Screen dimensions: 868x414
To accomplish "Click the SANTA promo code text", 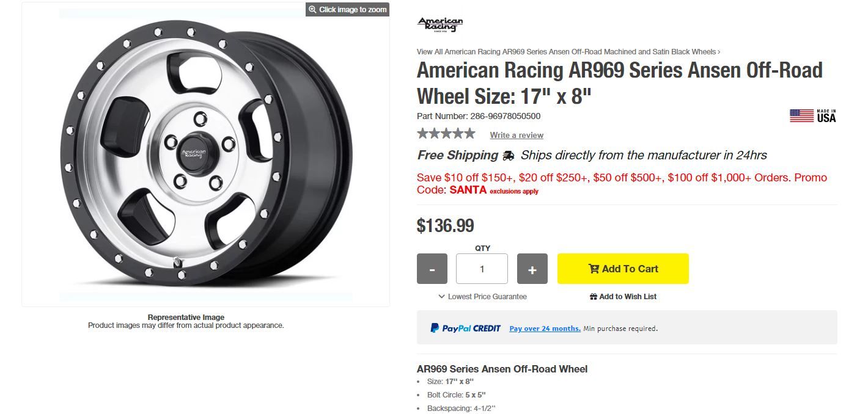I will click(468, 190).
